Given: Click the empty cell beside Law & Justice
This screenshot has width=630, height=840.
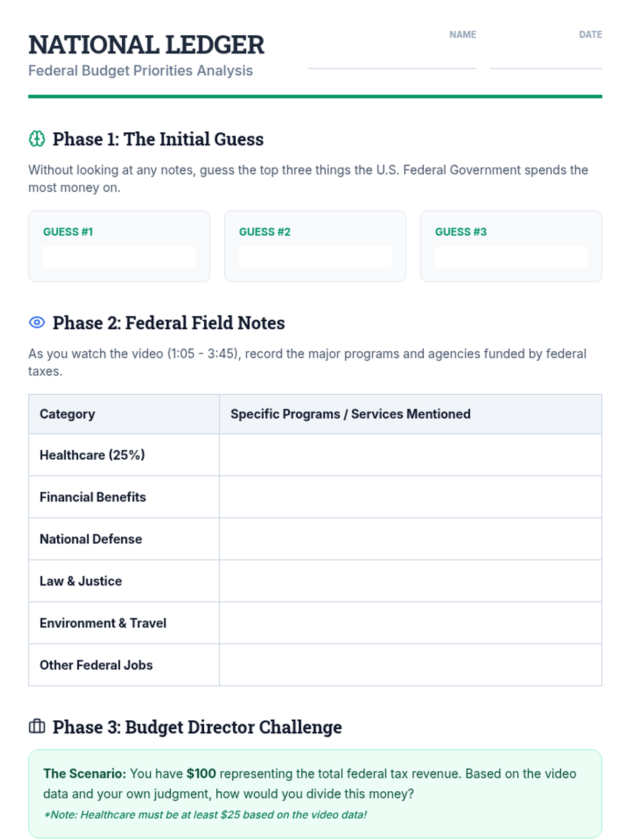Looking at the screenshot, I should [410, 581].
